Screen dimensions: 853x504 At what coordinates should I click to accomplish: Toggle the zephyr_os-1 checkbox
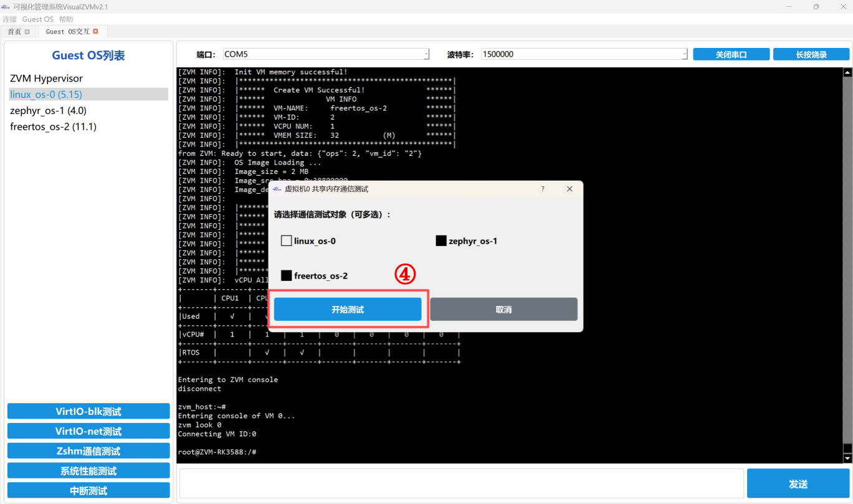(x=441, y=240)
